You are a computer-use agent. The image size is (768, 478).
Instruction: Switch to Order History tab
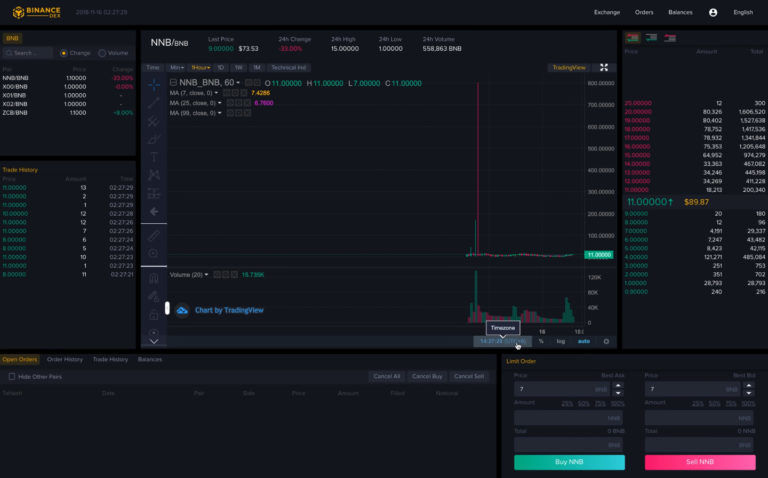(x=65, y=359)
